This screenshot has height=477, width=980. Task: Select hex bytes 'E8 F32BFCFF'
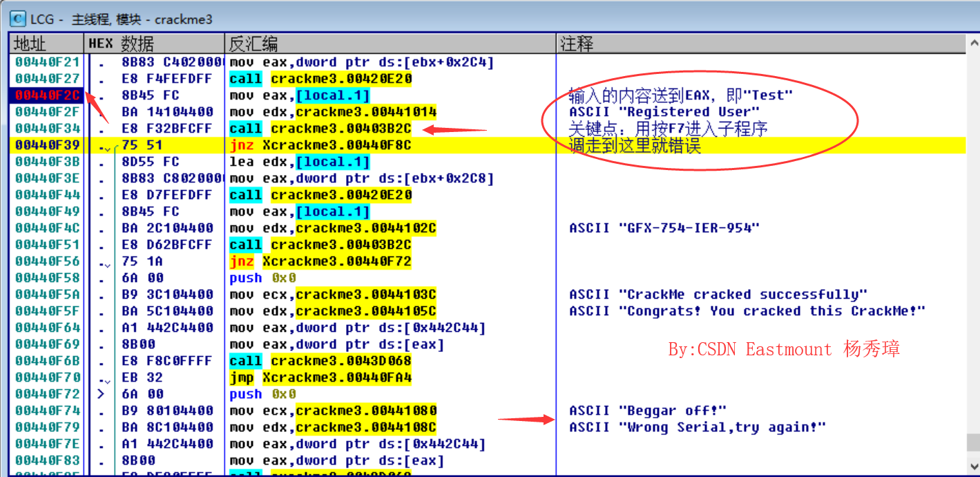[166, 129]
